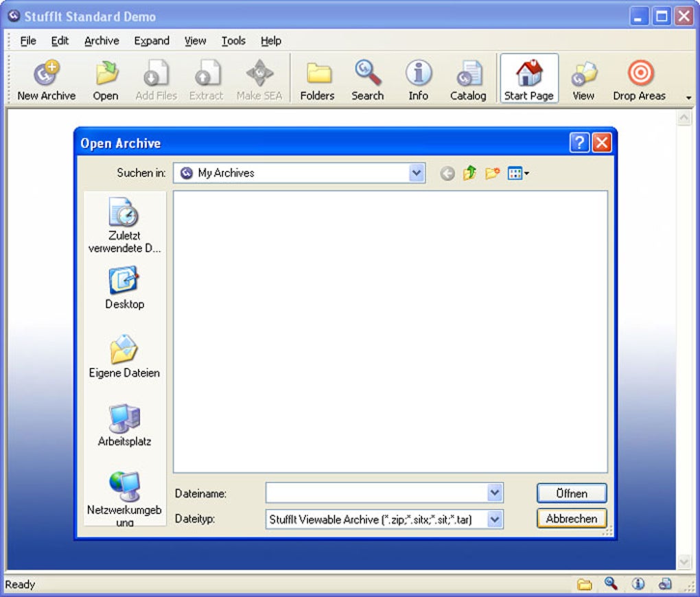The width and height of the screenshot is (700, 597).
Task: Select 'Zuletzt verwendete D...' places shortcut
Action: tap(124, 226)
